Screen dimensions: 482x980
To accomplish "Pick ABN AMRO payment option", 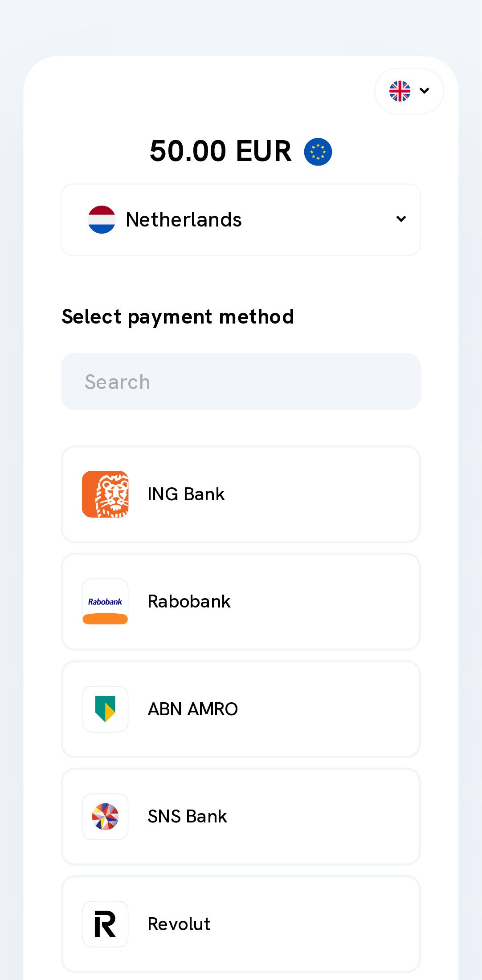I will click(241, 709).
